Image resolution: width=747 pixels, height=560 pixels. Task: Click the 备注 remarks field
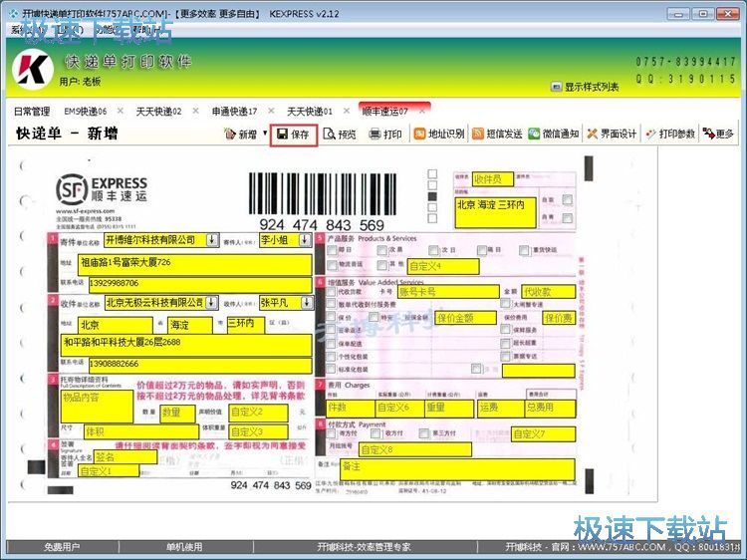pos(457,469)
